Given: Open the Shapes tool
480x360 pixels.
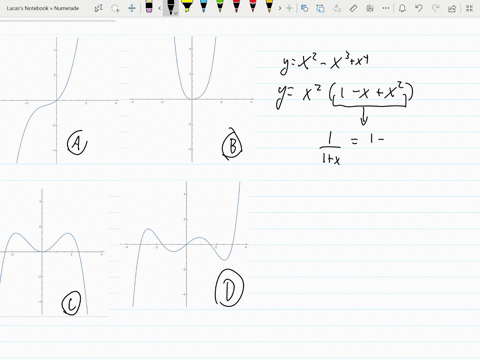Looking at the screenshot, I should 304,8.
